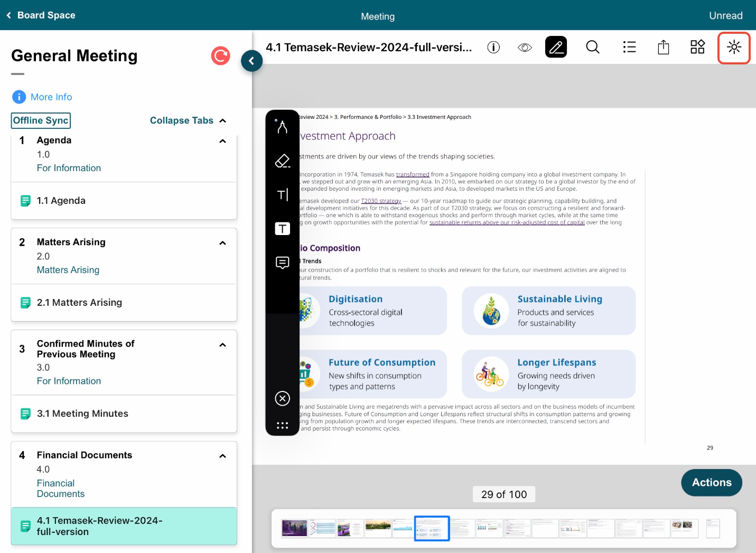The width and height of the screenshot is (756, 553).
Task: Follow 'sustainable returns above our risk-adjusted' link
Action: click(x=507, y=222)
